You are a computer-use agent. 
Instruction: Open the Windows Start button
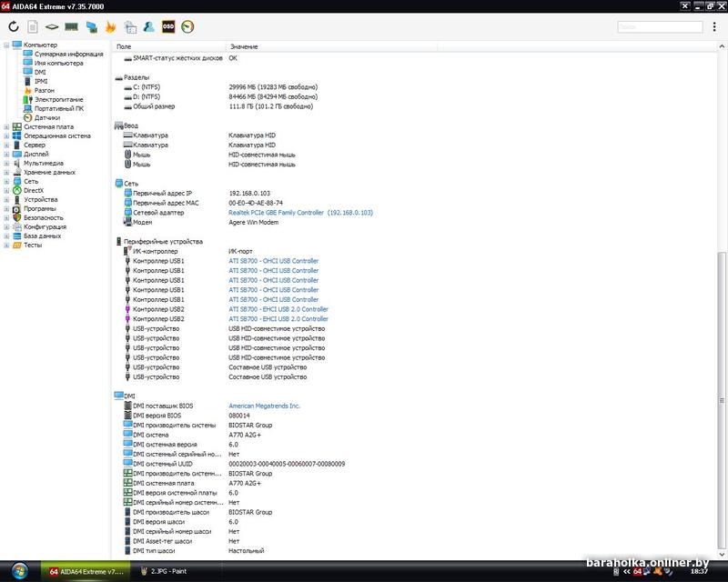[19, 571]
